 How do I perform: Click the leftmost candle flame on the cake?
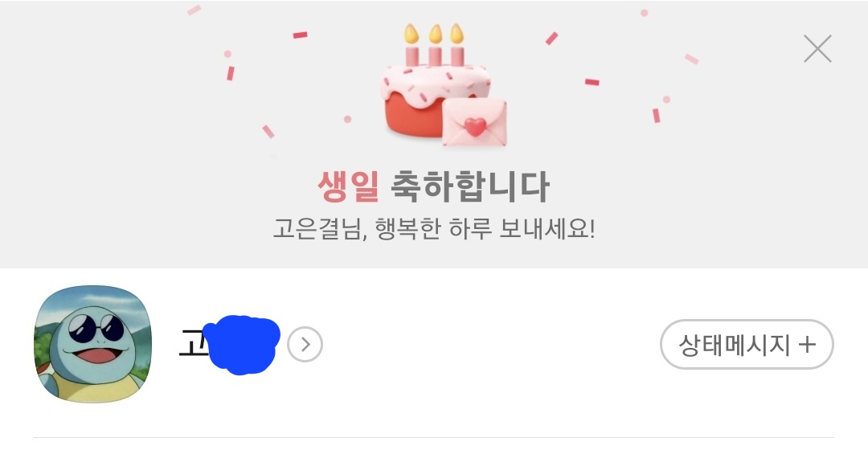411,34
